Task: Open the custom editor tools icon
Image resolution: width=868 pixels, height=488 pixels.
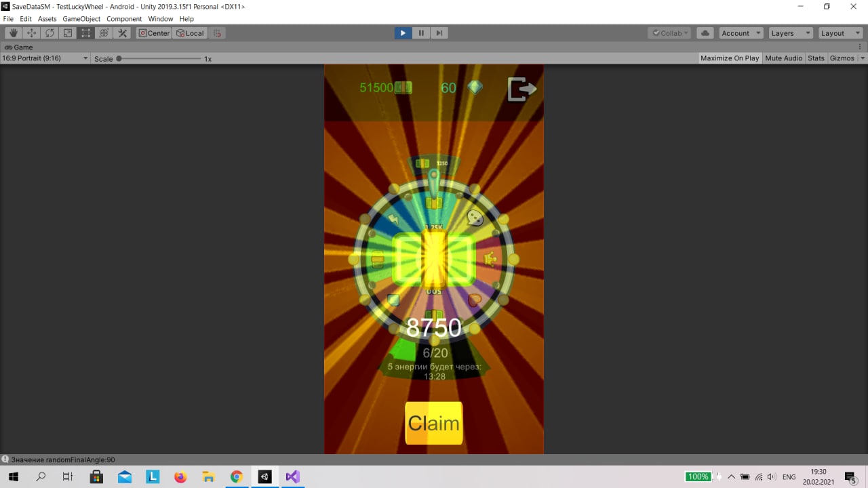Action: 123,33
